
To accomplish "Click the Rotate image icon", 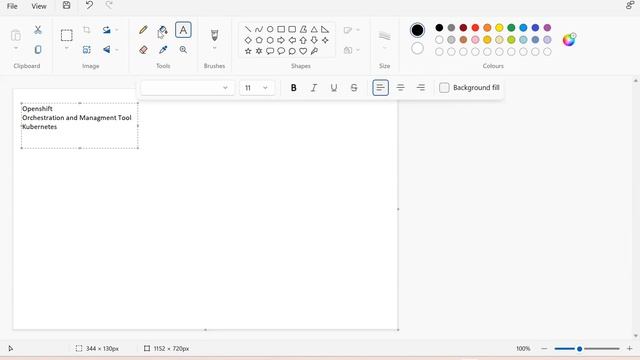I will pyautogui.click(x=107, y=30).
